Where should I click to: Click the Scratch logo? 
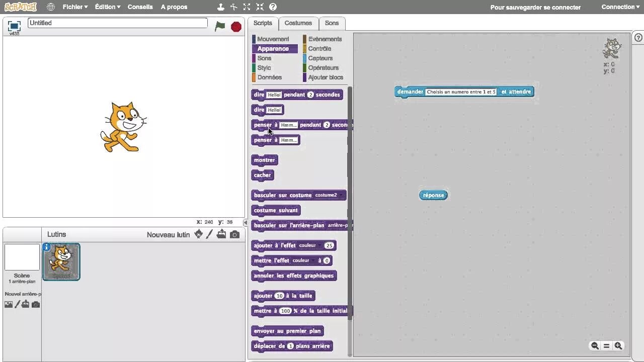21,7
